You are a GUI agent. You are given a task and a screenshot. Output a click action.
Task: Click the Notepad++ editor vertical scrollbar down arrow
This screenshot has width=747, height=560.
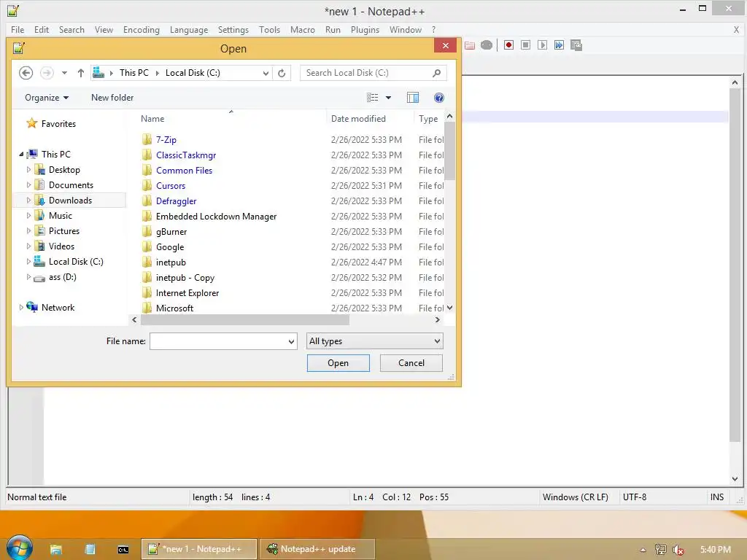(735, 479)
